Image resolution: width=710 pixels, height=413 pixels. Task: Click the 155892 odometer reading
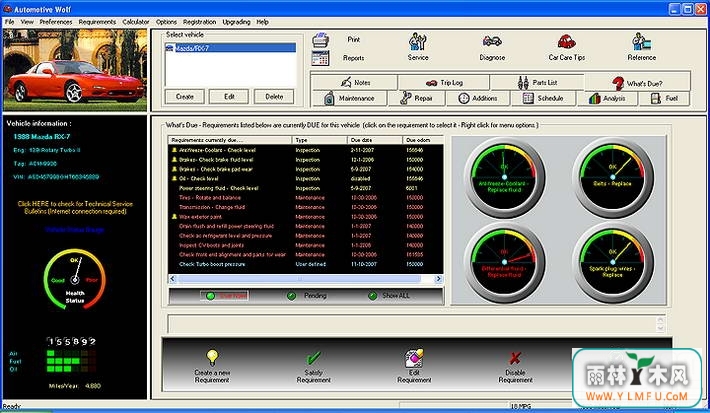pyautogui.click(x=72, y=341)
